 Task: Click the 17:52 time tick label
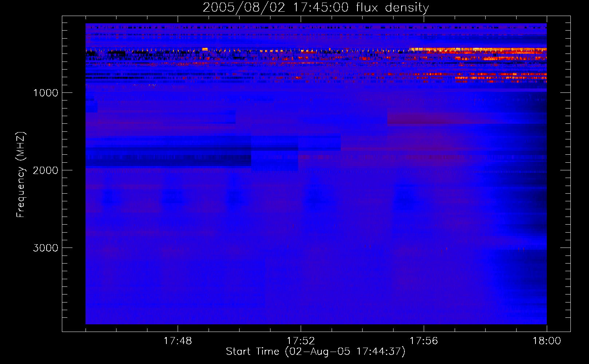pos(301,341)
